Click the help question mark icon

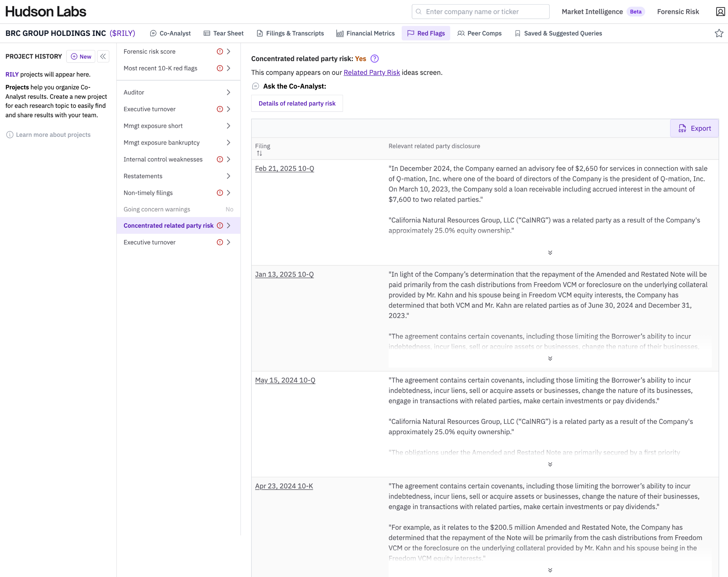[x=374, y=59]
